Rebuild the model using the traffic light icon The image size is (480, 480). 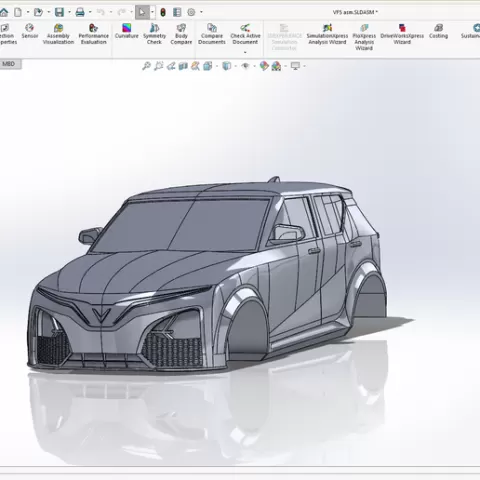coord(163,12)
